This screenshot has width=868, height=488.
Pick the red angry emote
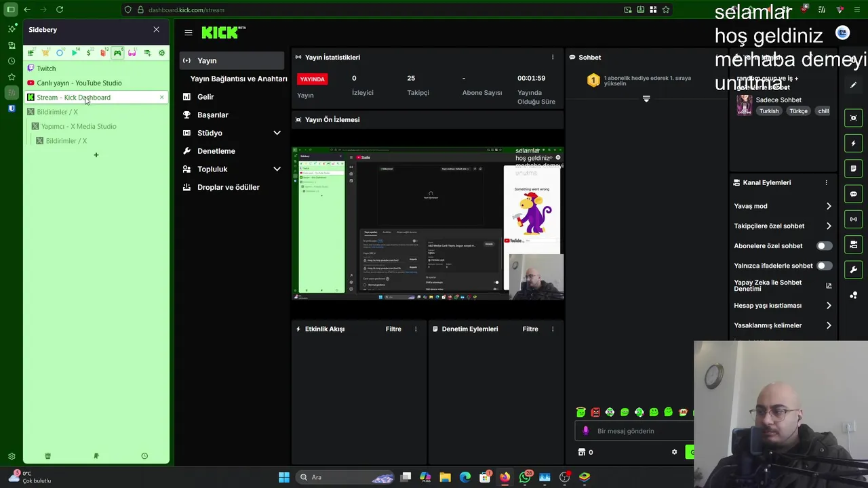click(x=595, y=412)
